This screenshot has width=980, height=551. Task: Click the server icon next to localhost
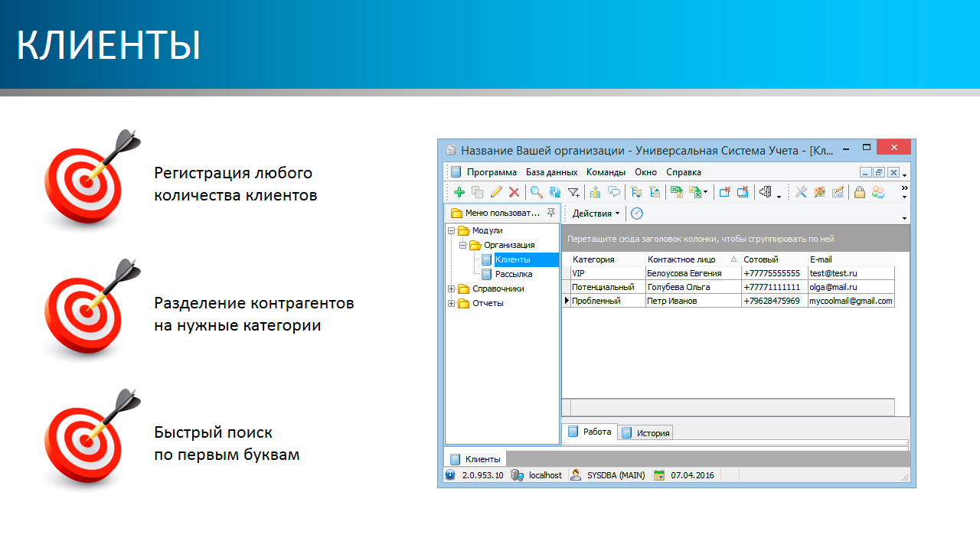point(518,475)
